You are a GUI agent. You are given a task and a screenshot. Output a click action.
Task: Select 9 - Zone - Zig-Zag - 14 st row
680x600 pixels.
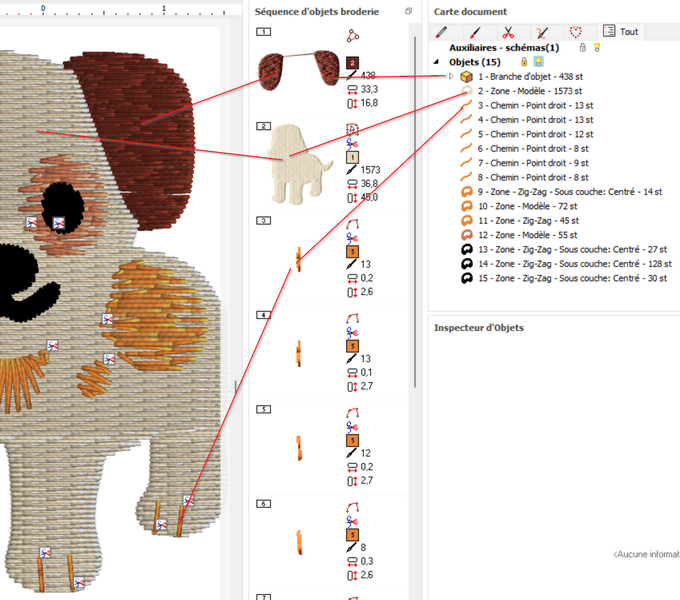click(x=570, y=192)
